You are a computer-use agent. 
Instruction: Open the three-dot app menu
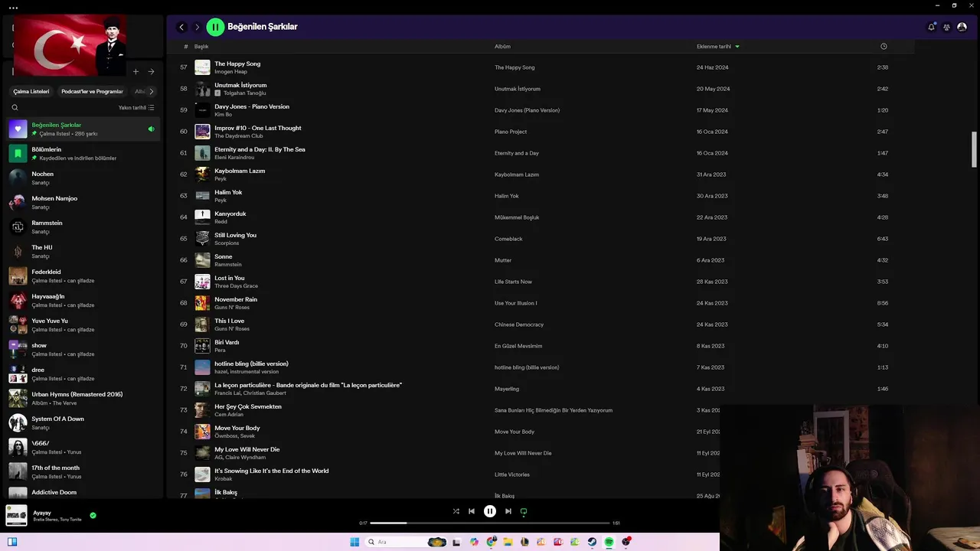click(x=13, y=8)
